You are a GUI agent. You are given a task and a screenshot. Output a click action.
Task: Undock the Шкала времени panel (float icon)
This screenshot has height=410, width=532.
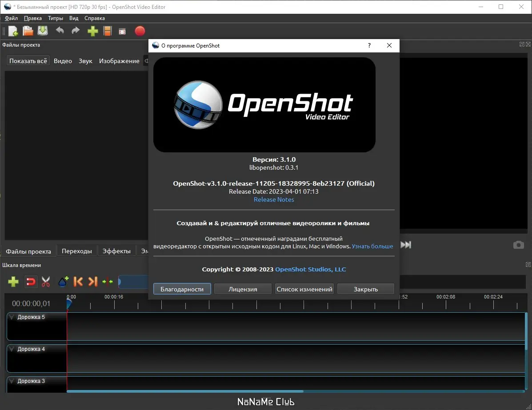point(528,264)
